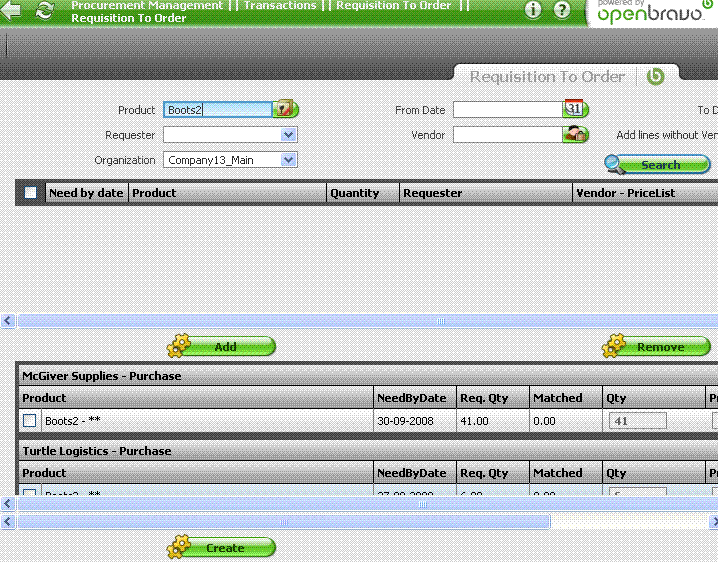This screenshot has width=718, height=562.
Task: Open the Product selector icon
Action: click(286, 109)
